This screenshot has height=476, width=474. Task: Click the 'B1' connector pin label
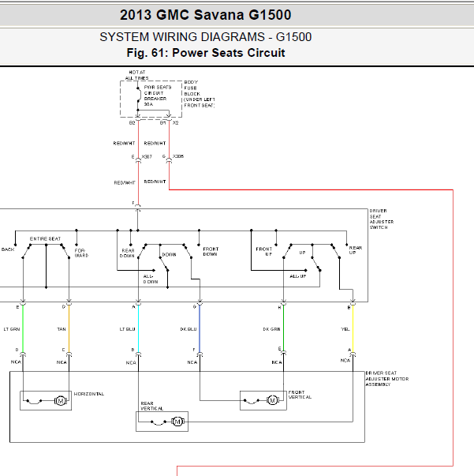pyautogui.click(x=162, y=123)
